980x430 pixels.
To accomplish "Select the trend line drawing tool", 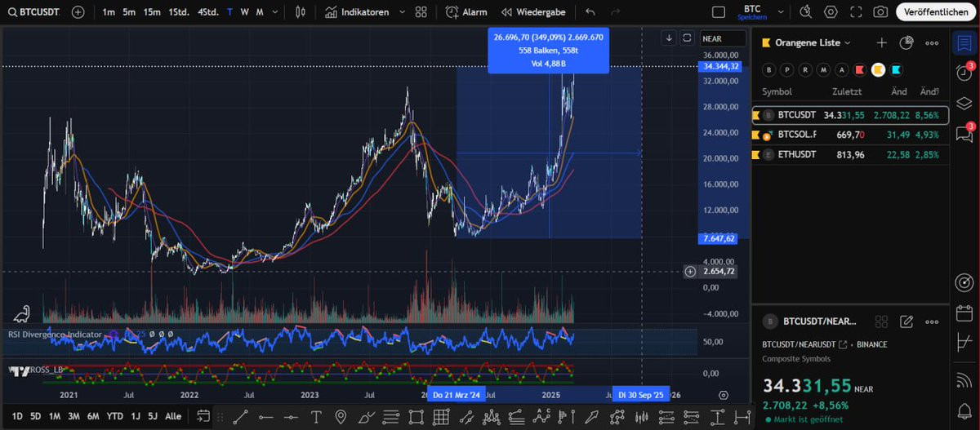I will [x=238, y=417].
